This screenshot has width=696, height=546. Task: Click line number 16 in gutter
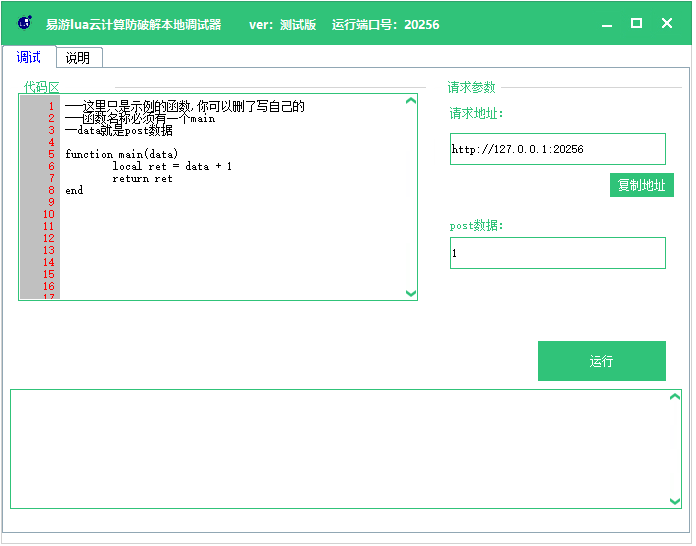(49, 287)
